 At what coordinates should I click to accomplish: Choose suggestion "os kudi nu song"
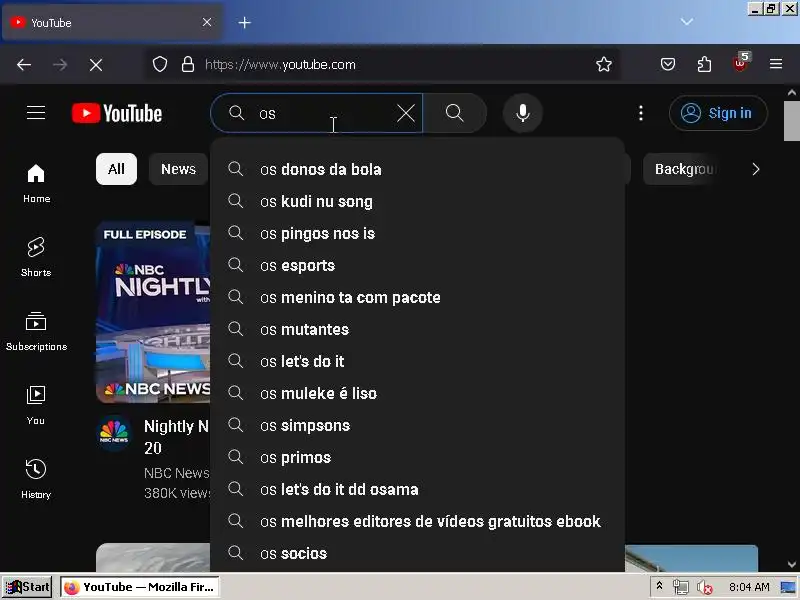click(417, 202)
